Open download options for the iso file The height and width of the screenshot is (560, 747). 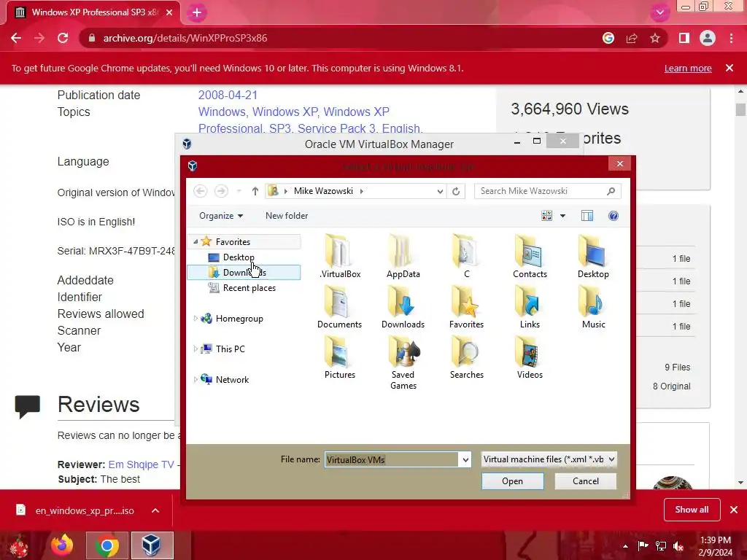coord(155,510)
